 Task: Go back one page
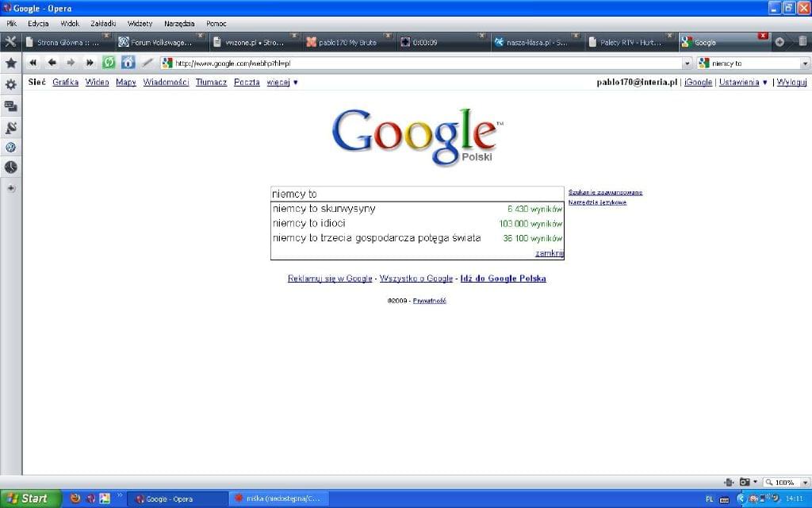(52, 63)
